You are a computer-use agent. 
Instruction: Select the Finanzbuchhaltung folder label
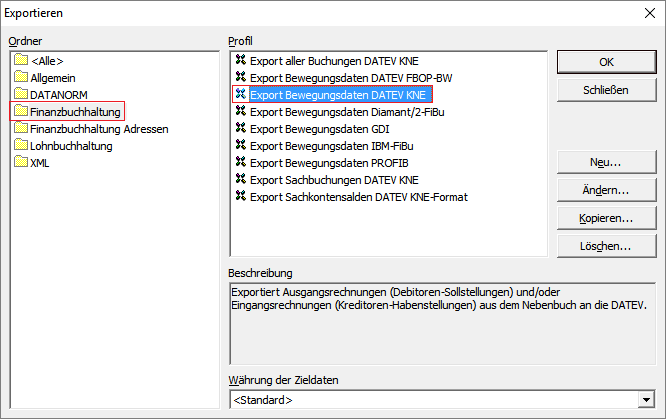pos(75,112)
